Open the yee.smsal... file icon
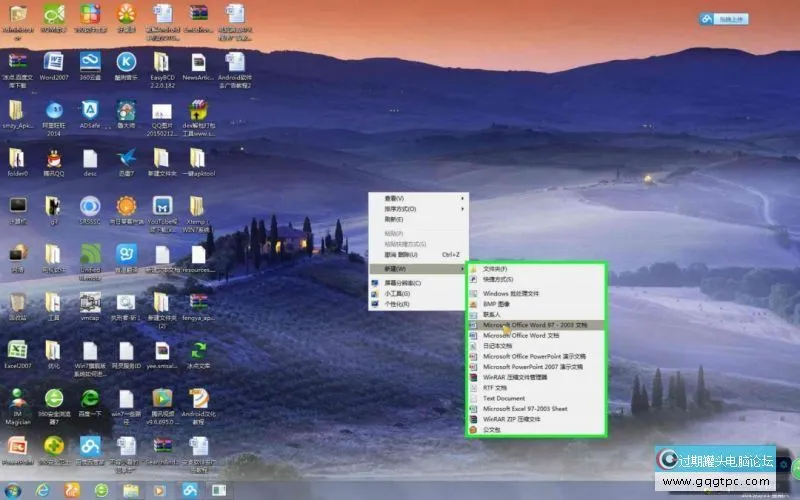The width and height of the screenshot is (800, 500). pyautogui.click(x=162, y=354)
